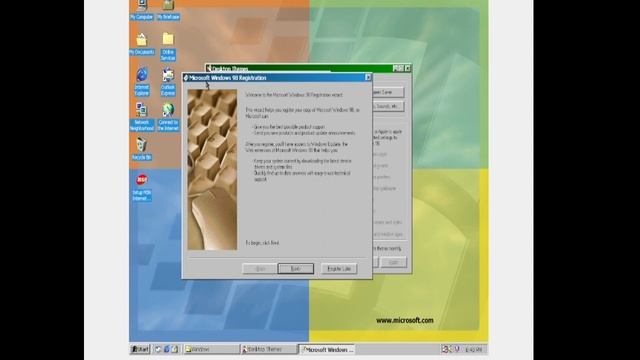Image resolution: width=640 pixels, height=360 pixels.
Task: Click the third Quick Launch icon
Action: coord(175,349)
